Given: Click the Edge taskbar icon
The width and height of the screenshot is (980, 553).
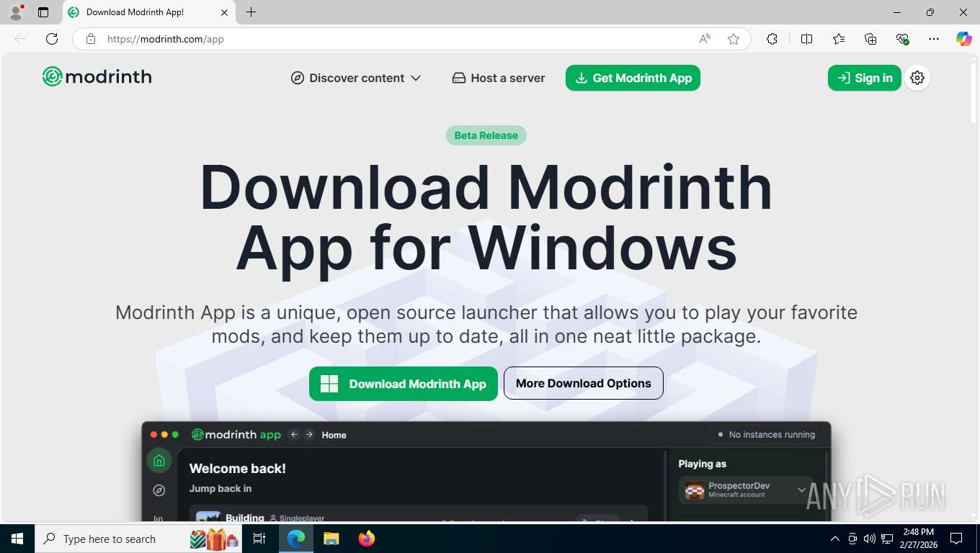Looking at the screenshot, I should [295, 539].
